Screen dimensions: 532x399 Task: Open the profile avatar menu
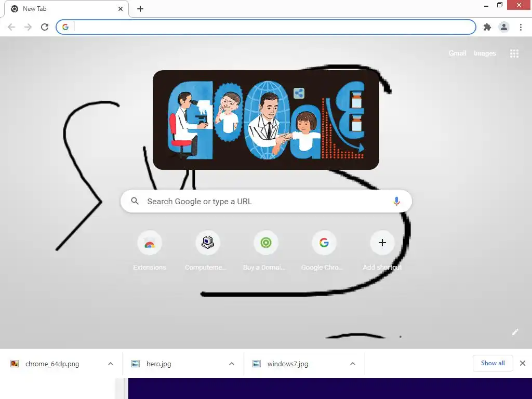[504, 27]
